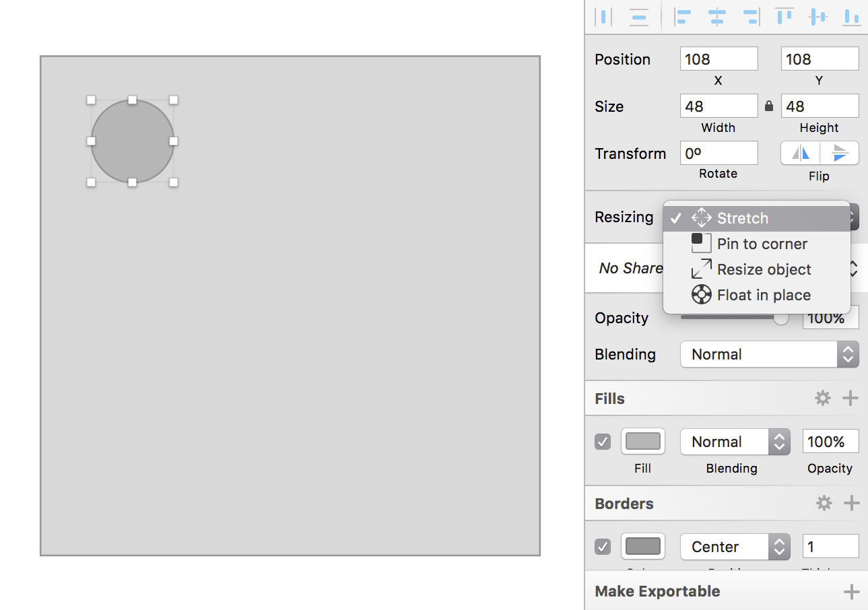
Task: Click the X position input field
Action: pyautogui.click(x=719, y=59)
